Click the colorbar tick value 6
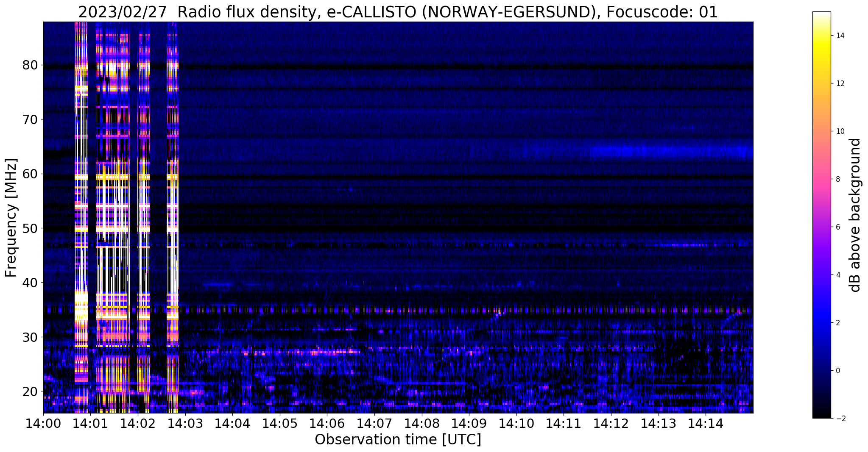This screenshot has height=452, width=868. pos(838,227)
